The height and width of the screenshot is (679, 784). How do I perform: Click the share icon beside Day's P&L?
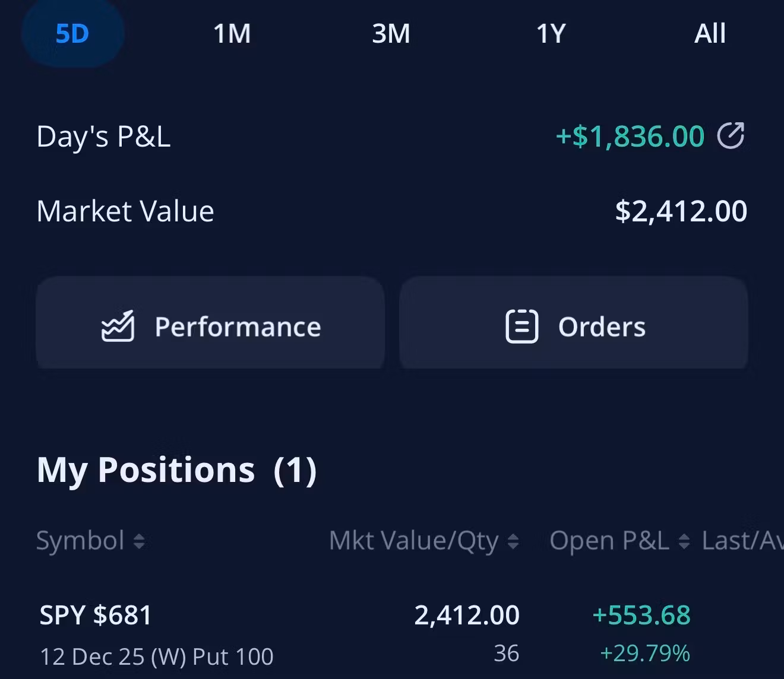coord(731,135)
